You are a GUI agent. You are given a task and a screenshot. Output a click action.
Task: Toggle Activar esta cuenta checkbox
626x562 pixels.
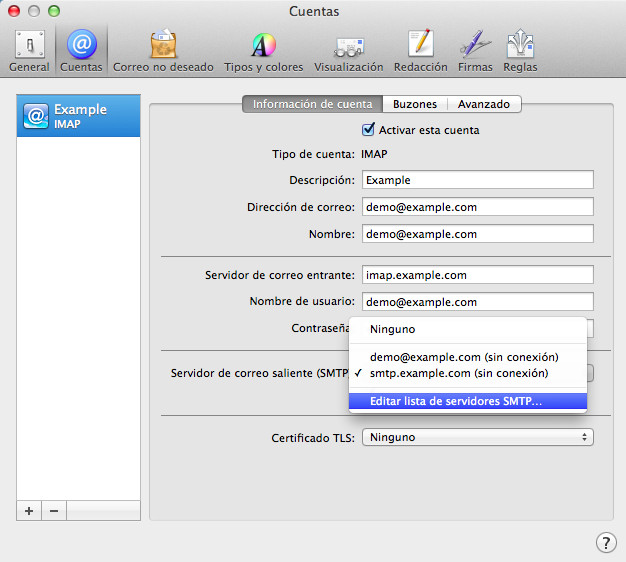[368, 130]
